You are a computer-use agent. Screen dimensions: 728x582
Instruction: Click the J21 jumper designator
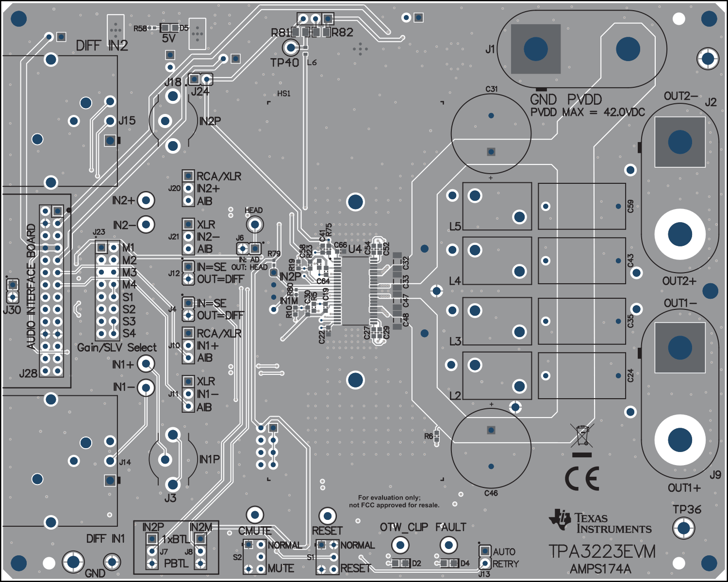click(x=174, y=237)
